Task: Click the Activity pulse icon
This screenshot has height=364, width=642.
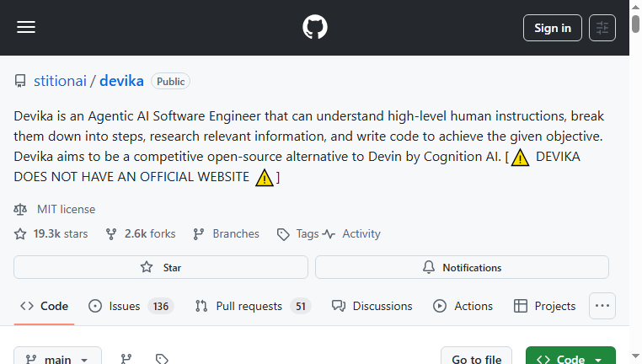Action: pos(329,234)
